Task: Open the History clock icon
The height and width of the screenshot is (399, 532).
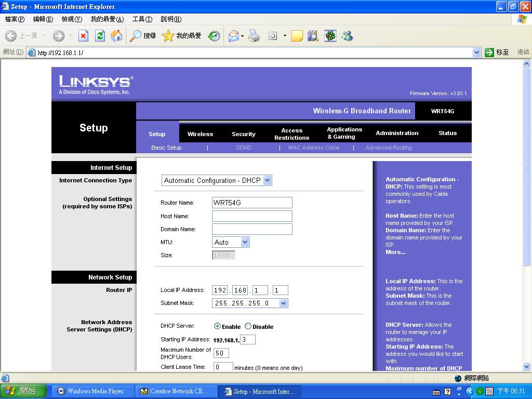Action: (x=214, y=36)
